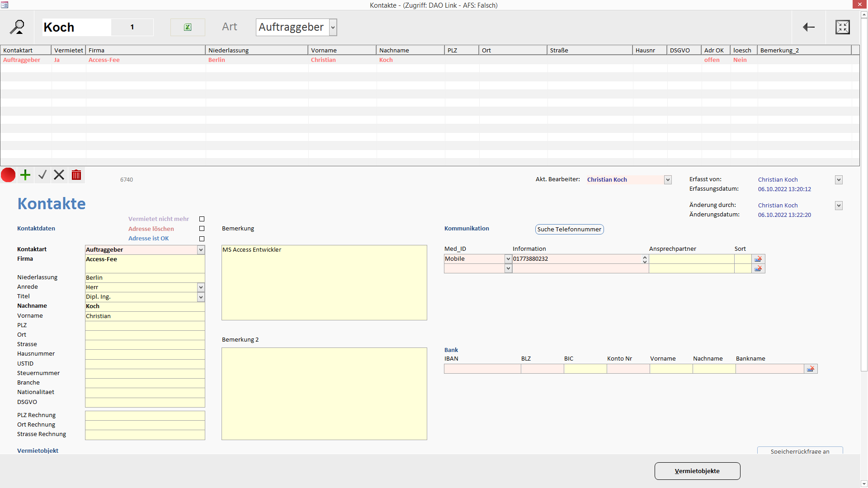Click the checkmark save record icon

click(42, 175)
